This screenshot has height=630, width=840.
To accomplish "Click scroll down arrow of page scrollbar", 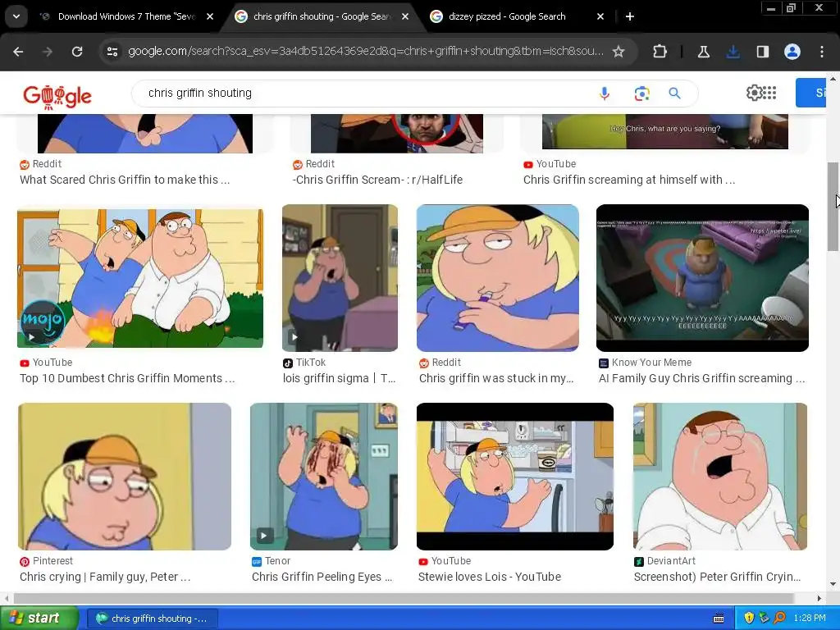I will coord(833,584).
